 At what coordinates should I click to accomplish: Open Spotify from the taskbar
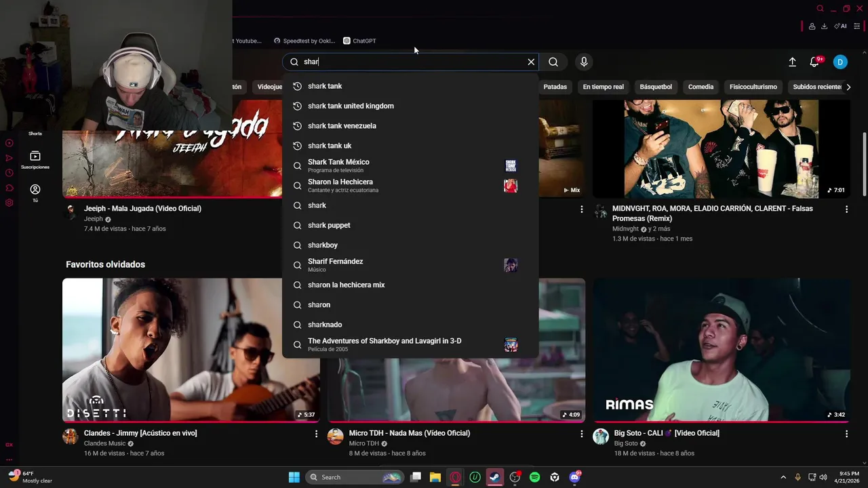[534, 477]
